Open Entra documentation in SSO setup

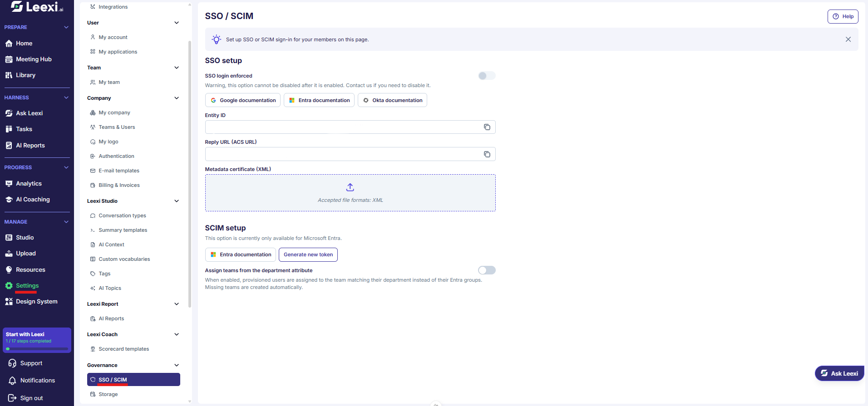tap(319, 100)
